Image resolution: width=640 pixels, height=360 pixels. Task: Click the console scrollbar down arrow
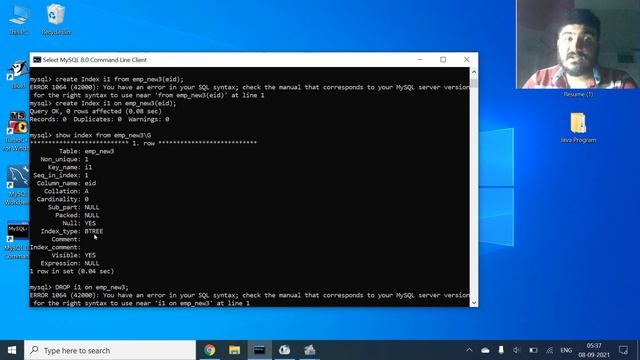tap(474, 302)
